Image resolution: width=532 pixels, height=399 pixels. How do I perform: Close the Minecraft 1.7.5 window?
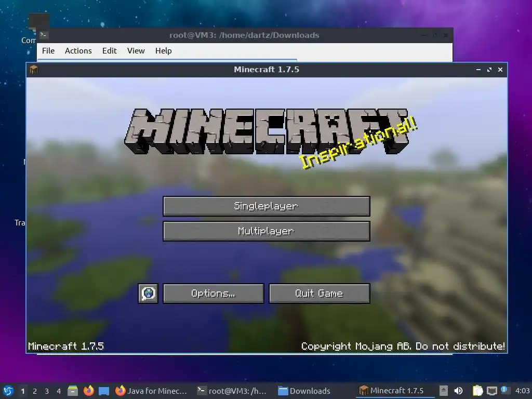[x=500, y=70]
